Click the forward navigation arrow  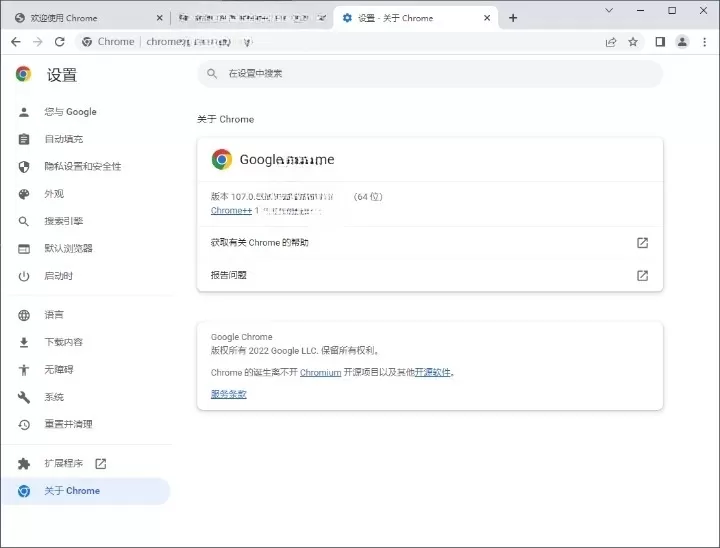(x=38, y=42)
